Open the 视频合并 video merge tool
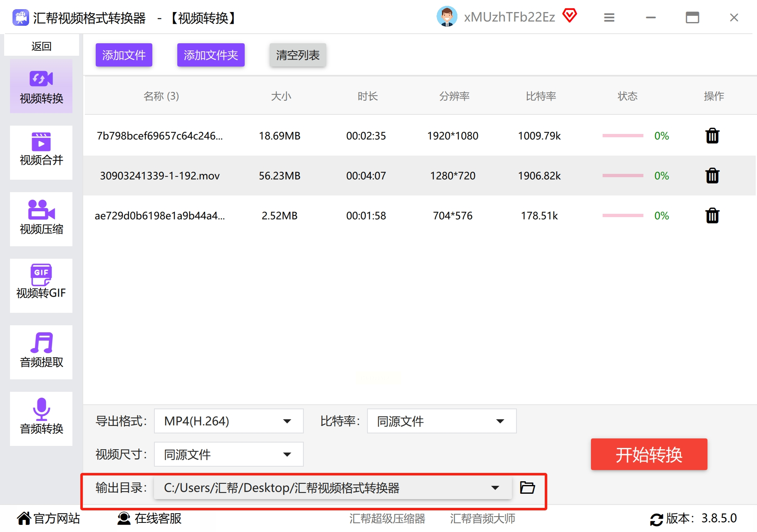Screen dimensions: 757x532 (x=41, y=152)
